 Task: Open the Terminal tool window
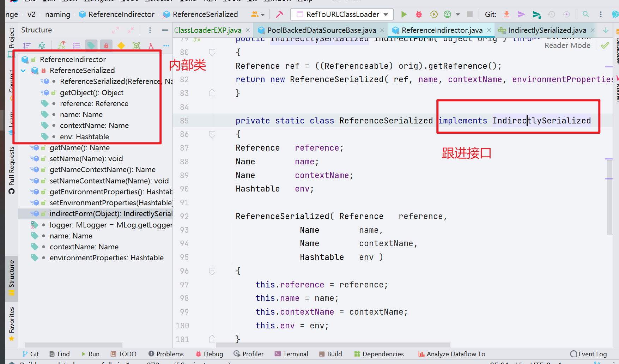[291, 354]
